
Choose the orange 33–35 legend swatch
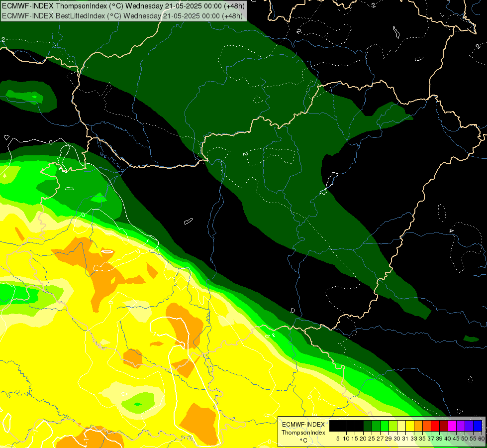click(x=418, y=426)
